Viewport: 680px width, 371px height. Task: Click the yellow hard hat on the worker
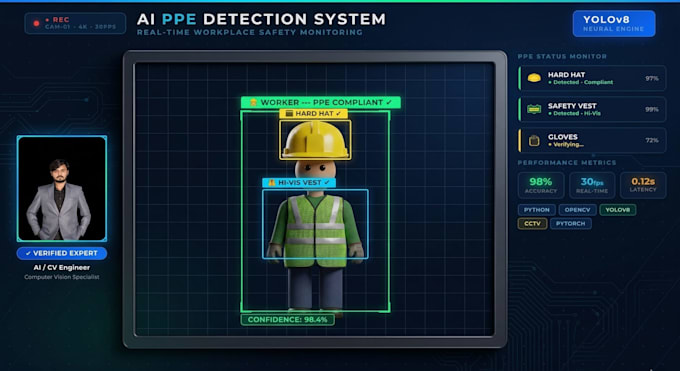[x=315, y=140]
